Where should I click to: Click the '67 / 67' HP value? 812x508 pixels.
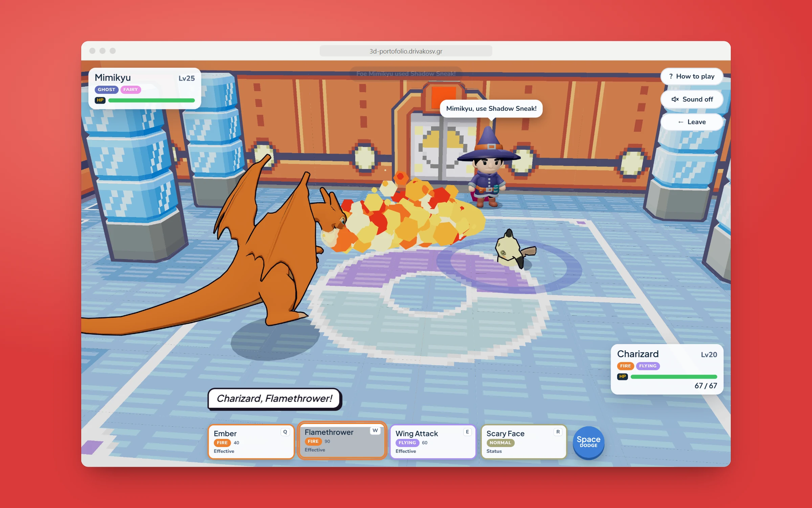tap(705, 386)
